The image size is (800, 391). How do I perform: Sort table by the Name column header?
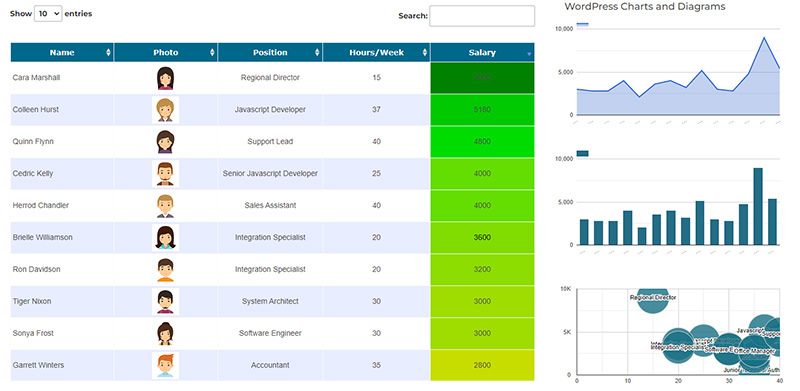tap(62, 53)
